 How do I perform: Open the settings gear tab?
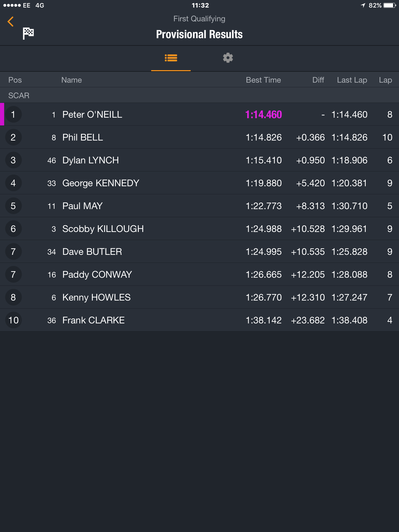pos(228,58)
